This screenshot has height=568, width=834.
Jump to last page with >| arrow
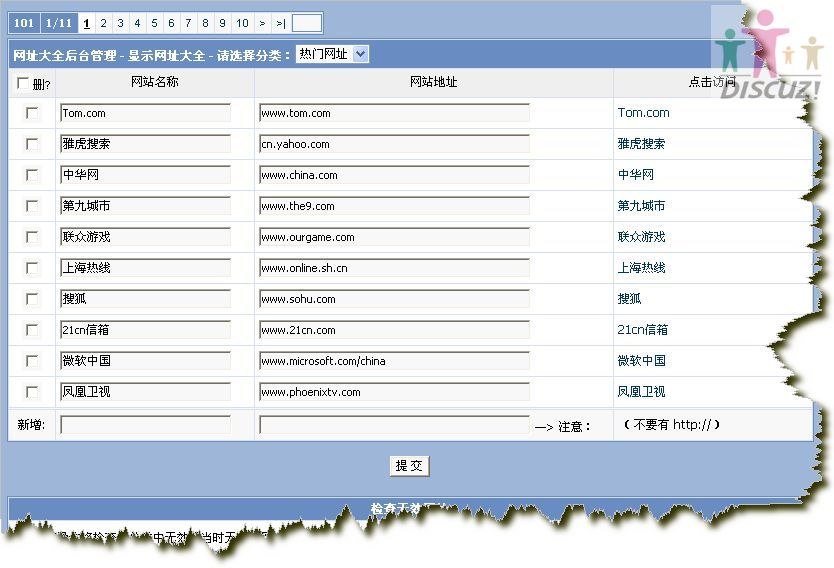pos(280,23)
